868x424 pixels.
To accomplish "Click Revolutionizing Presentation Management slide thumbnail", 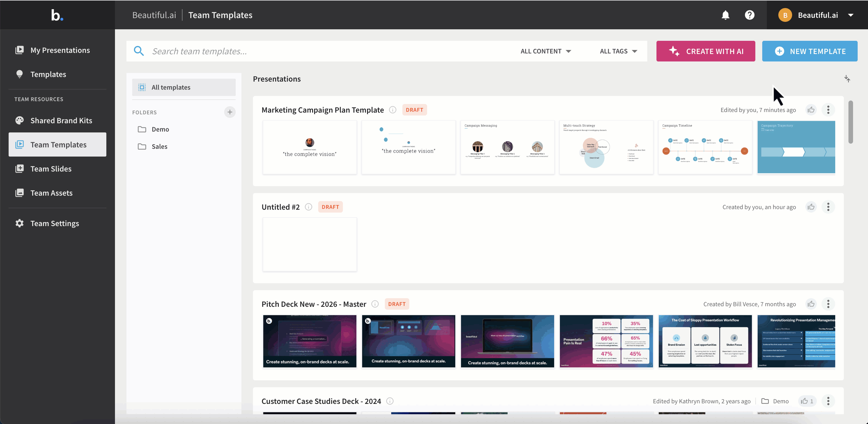I will (x=796, y=341).
